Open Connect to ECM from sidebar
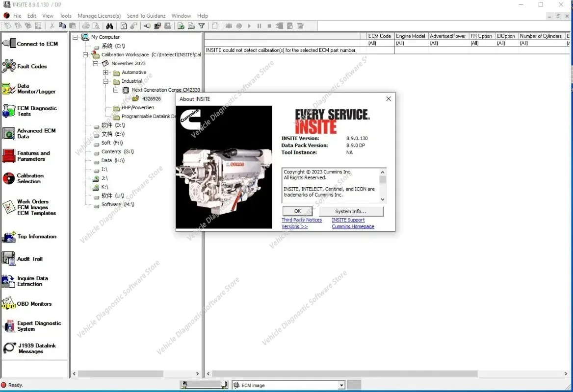This screenshot has height=392, width=573. click(30, 44)
